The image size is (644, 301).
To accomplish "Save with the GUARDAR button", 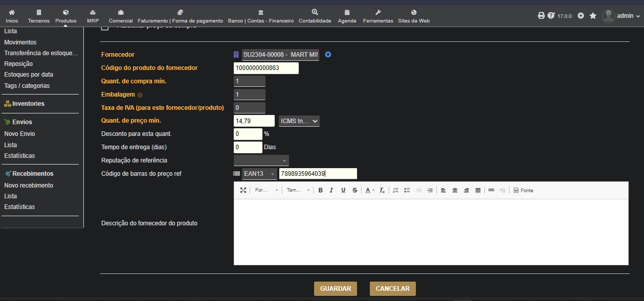I will 336,289.
